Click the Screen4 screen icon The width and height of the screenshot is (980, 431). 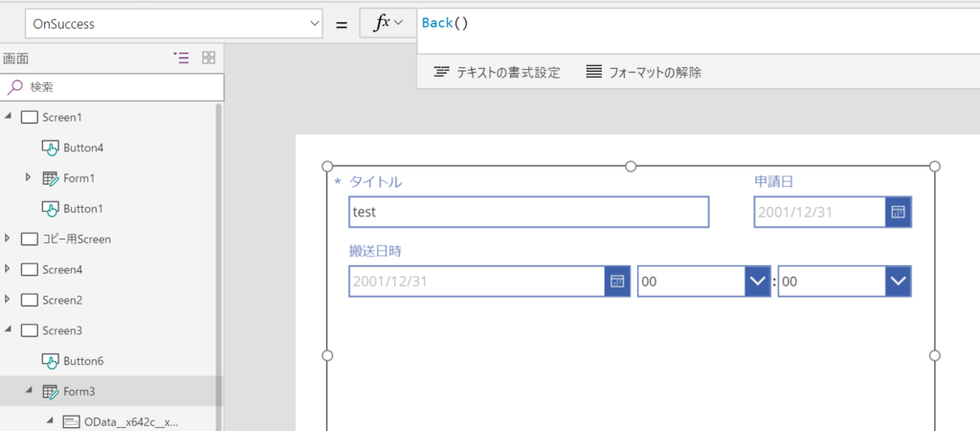click(30, 269)
